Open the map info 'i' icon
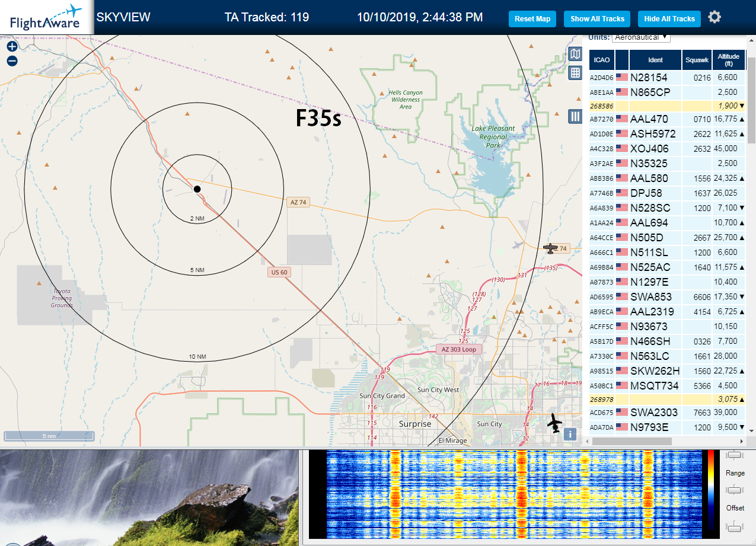Viewport: 756px width, 546px height. (570, 434)
